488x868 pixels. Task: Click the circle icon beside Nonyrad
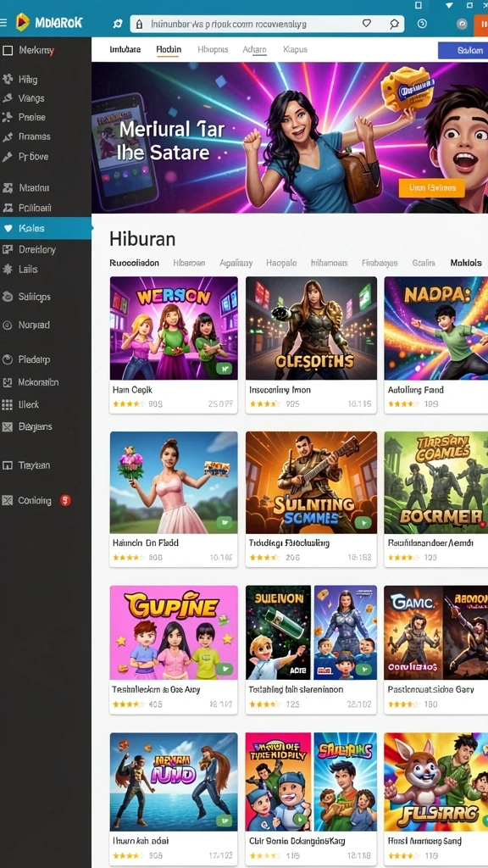coord(7,325)
